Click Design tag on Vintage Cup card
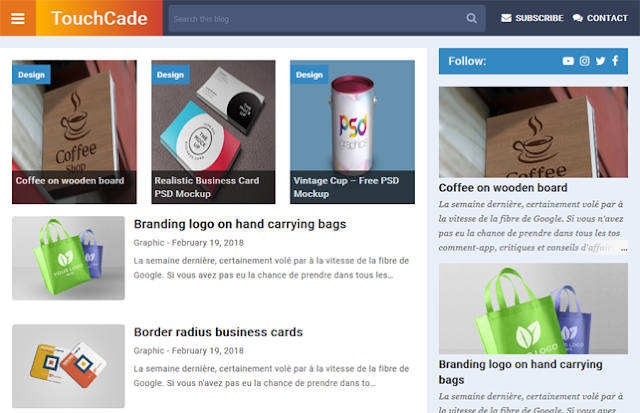The width and height of the screenshot is (640, 413). 309,75
